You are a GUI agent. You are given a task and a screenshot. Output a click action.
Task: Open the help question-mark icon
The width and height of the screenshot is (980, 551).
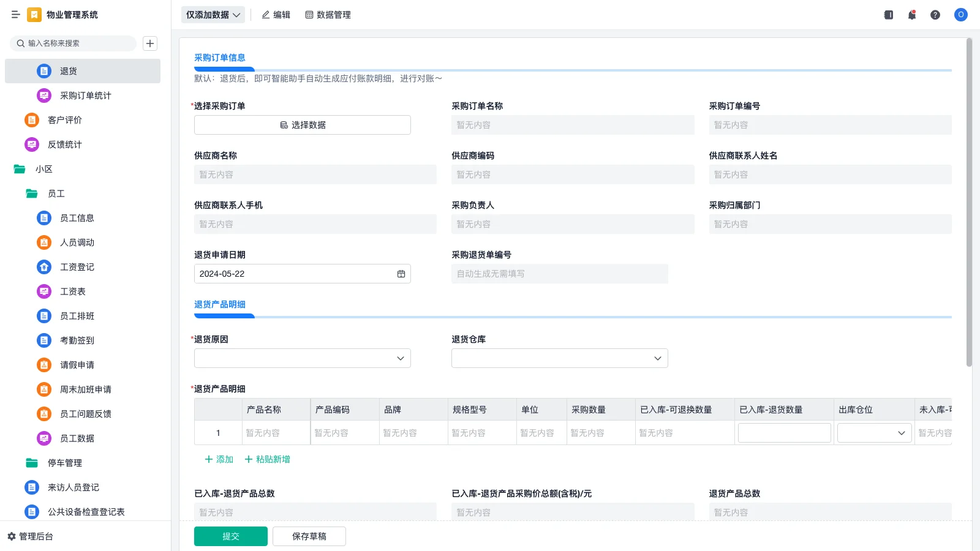tap(935, 15)
